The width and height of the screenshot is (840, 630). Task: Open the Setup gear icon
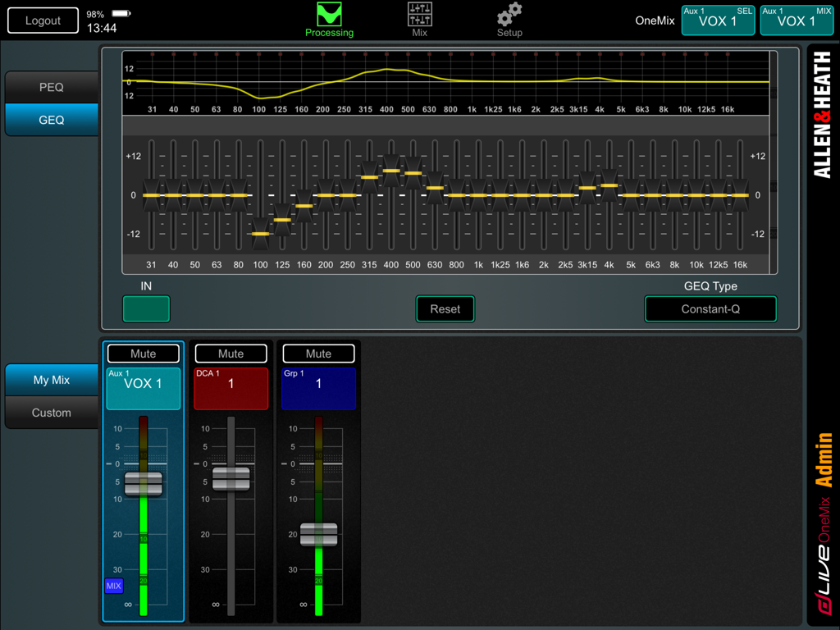509,15
